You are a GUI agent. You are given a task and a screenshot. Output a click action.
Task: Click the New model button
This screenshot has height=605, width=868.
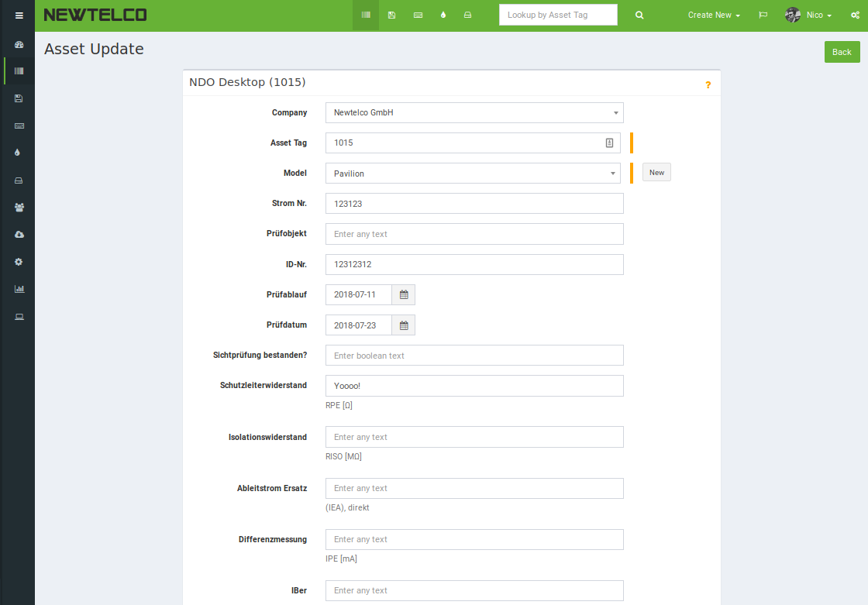coord(656,172)
